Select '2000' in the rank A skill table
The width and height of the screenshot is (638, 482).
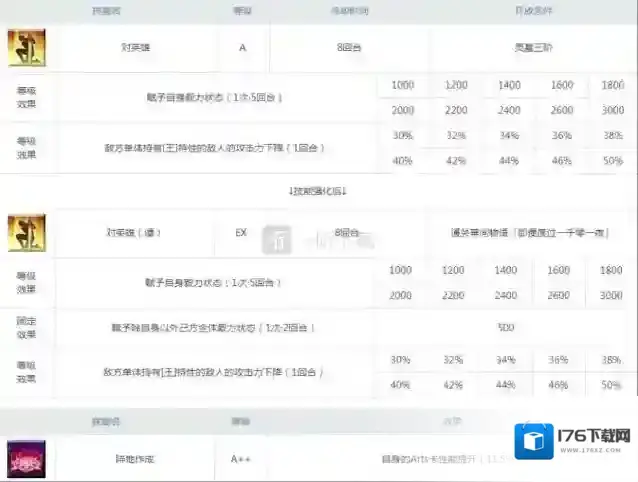[x=402, y=110]
